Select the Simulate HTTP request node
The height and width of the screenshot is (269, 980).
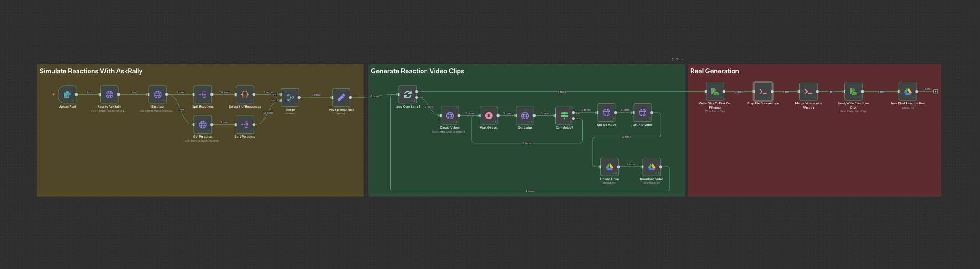pyautogui.click(x=157, y=94)
